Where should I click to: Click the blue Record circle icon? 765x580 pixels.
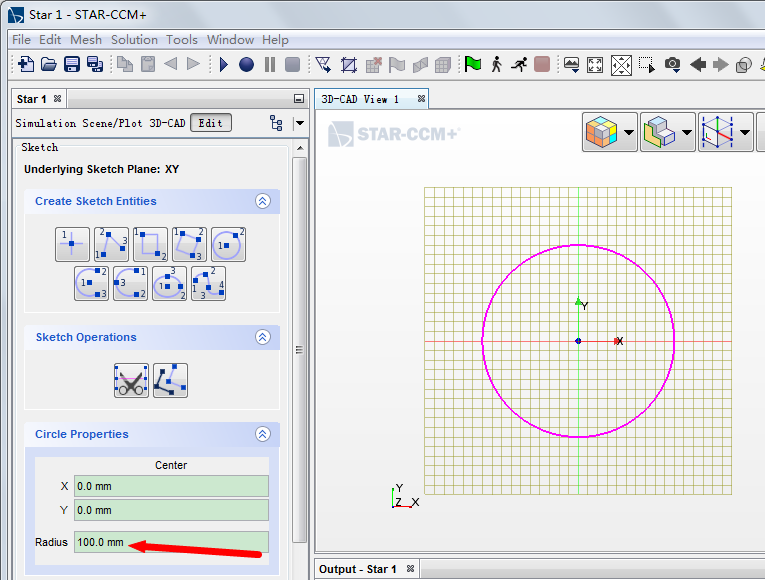coord(246,64)
